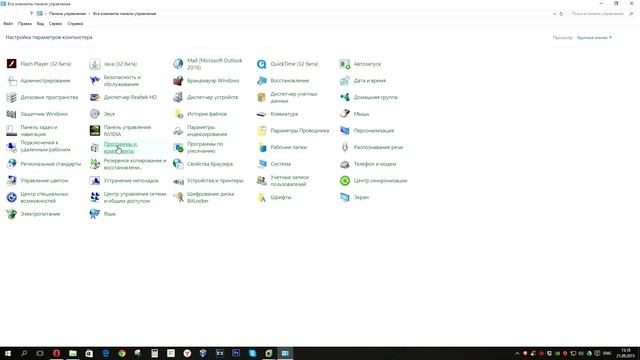The height and width of the screenshot is (360, 640).
Task: Open the Управление цветом link
Action: [x=44, y=180]
